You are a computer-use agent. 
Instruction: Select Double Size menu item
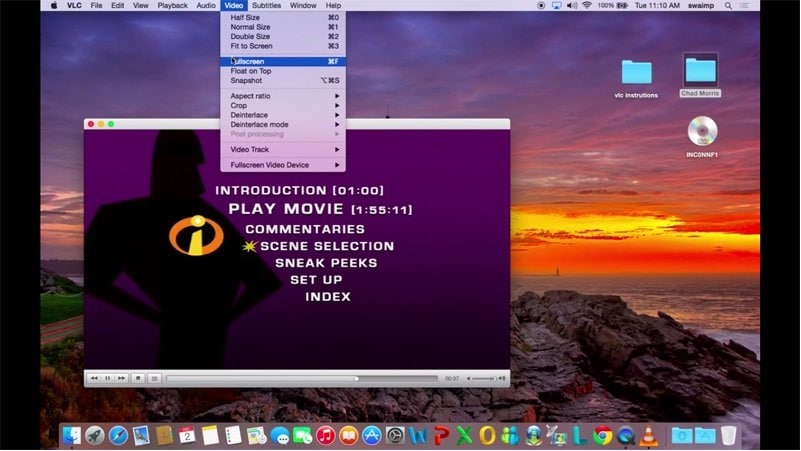283,36
